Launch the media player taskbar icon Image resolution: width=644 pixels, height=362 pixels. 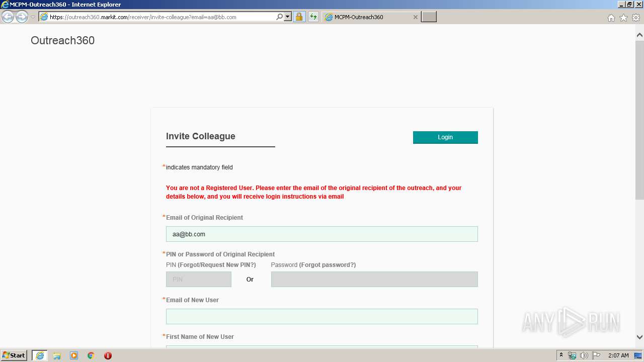(74, 355)
